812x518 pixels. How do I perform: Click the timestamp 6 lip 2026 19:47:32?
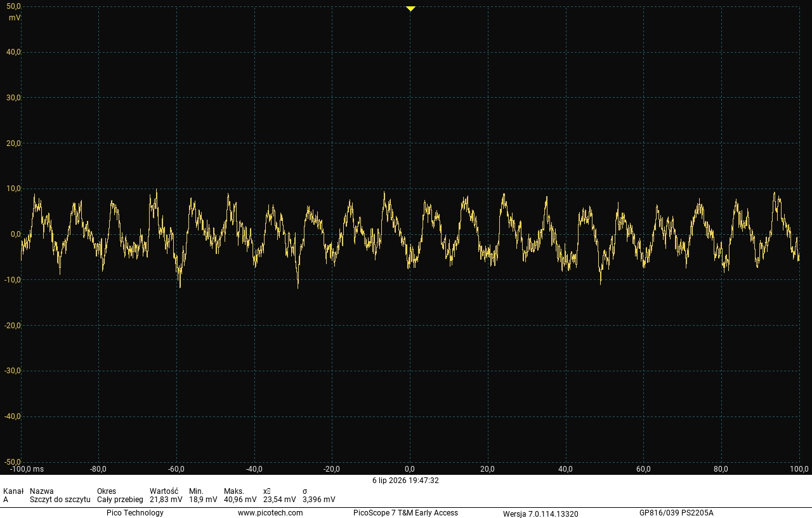(405, 481)
